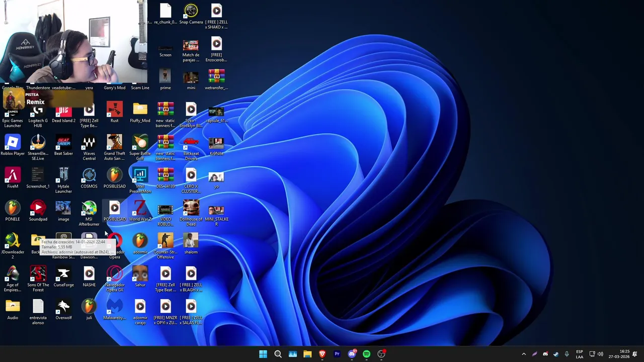Select the adormir carajo media file
Screen dimensions: 644x362
point(140,312)
